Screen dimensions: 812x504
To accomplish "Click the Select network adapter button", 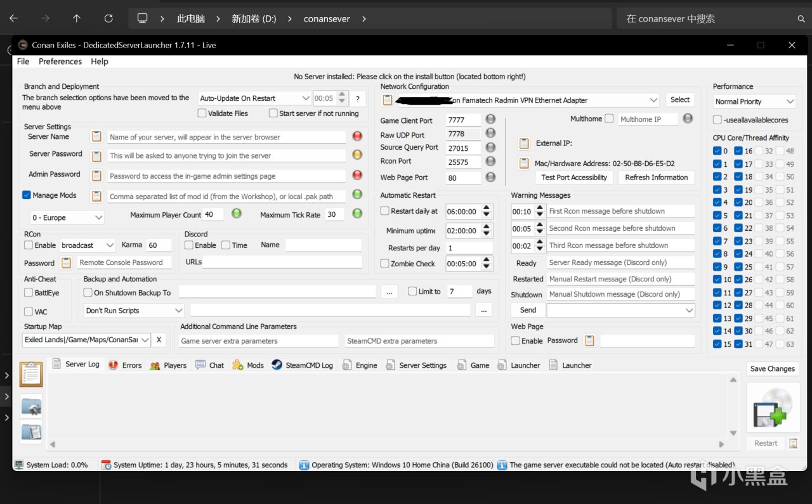I will coord(680,100).
